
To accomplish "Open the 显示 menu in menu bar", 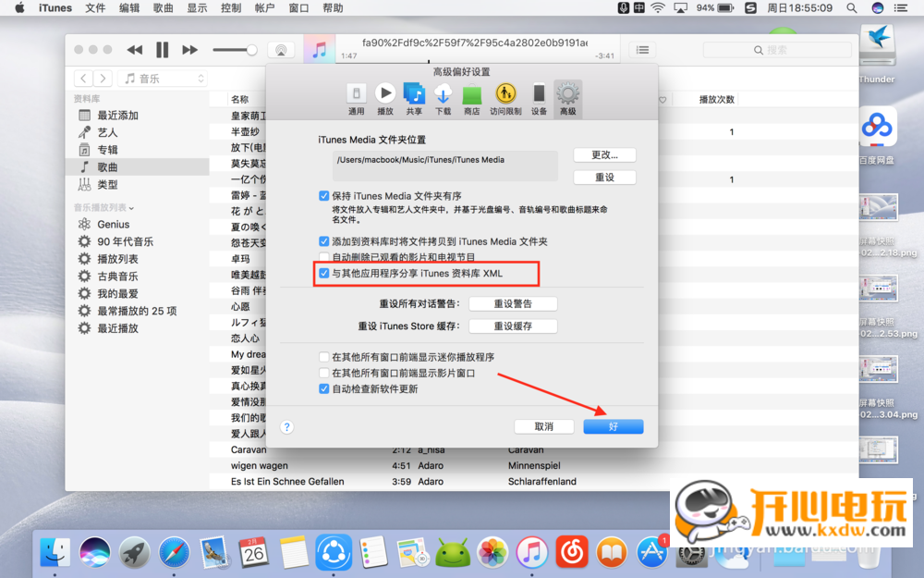I will point(197,8).
